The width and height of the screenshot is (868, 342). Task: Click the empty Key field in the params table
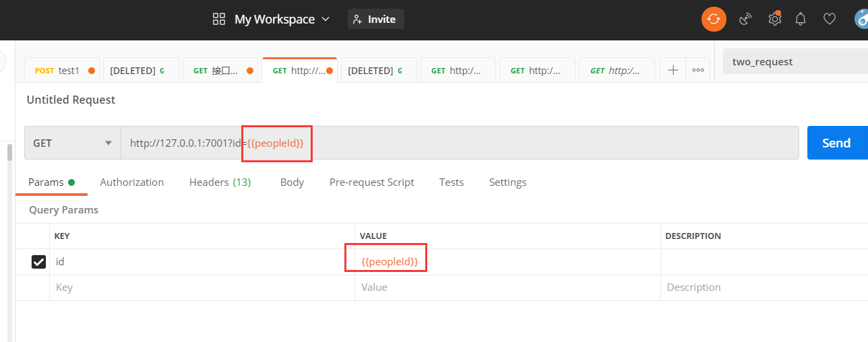coord(202,287)
